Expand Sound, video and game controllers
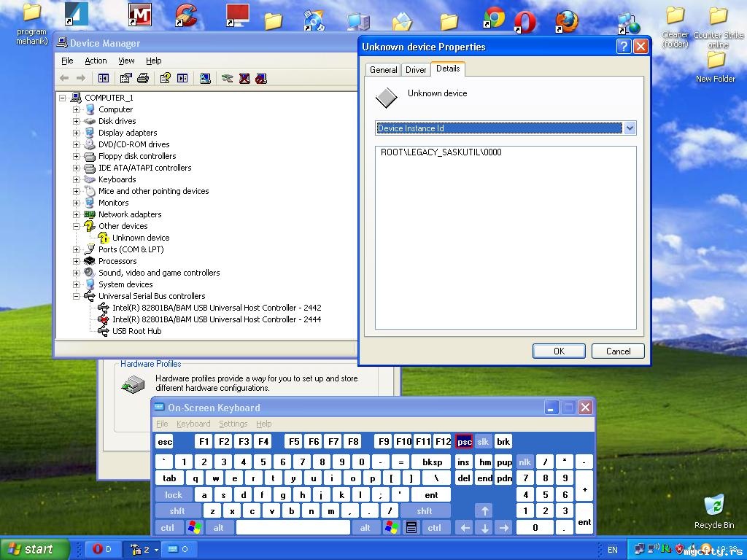Viewport: 747px width, 560px height. point(76,273)
